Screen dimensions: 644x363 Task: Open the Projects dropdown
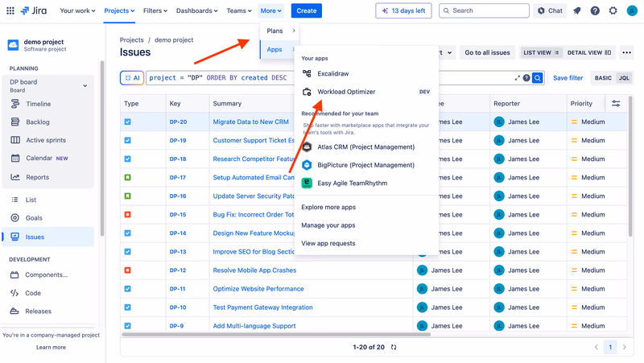pyautogui.click(x=119, y=10)
